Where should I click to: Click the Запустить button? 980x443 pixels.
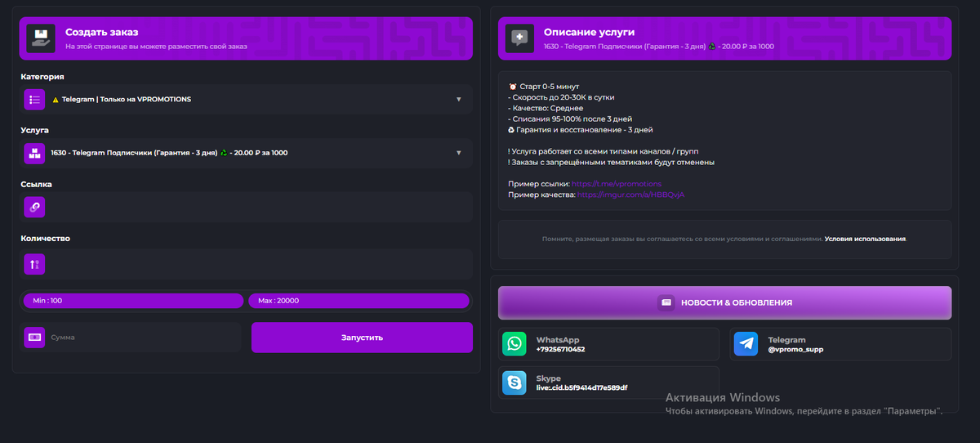pyautogui.click(x=362, y=337)
